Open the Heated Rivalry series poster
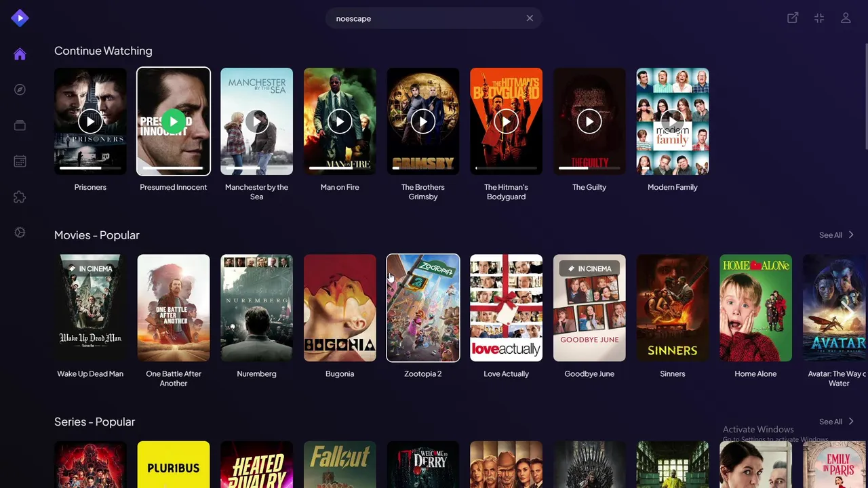Viewport: 868px width, 488px height. [x=256, y=464]
